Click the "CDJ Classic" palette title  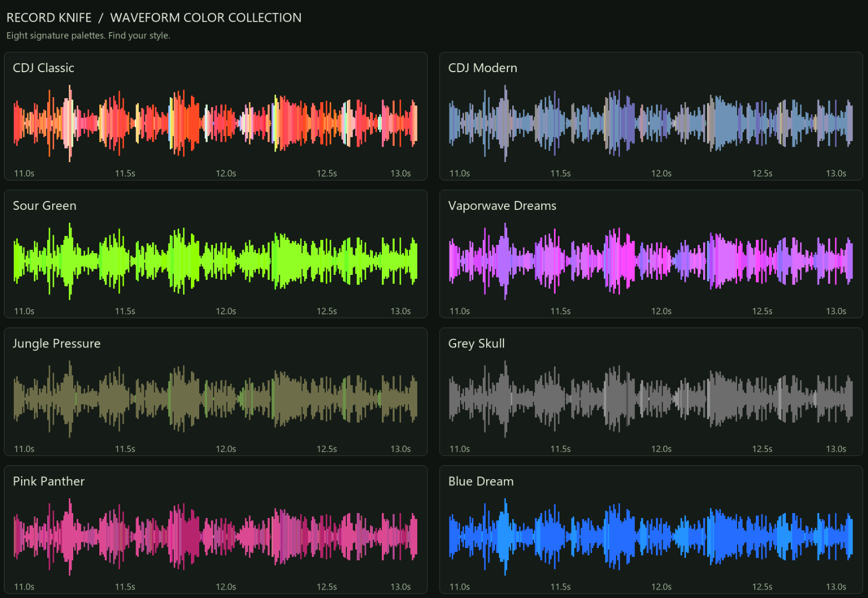click(x=43, y=68)
